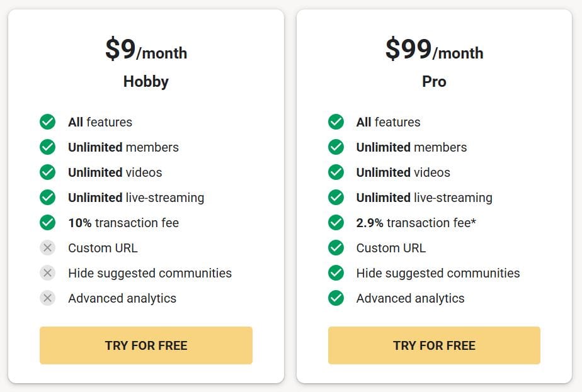Click Try for Free under the Pro plan

[434, 345]
